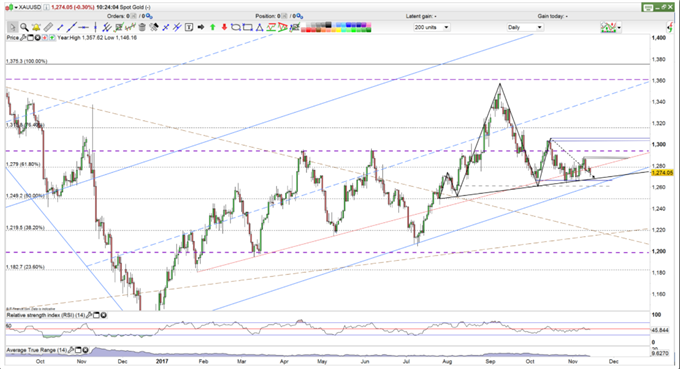Click the RSI indicator wrench settings icon
This screenshot has width=680, height=369.
tap(88, 315)
